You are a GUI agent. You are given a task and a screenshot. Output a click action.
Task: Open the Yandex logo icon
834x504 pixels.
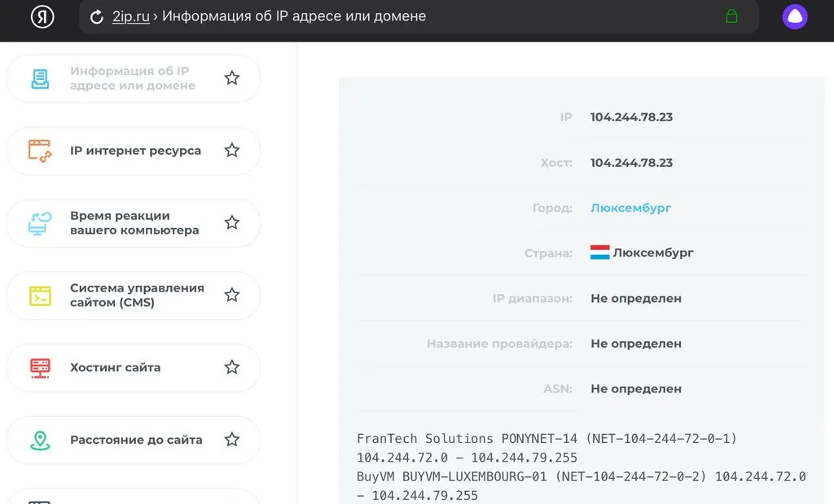coord(42,16)
